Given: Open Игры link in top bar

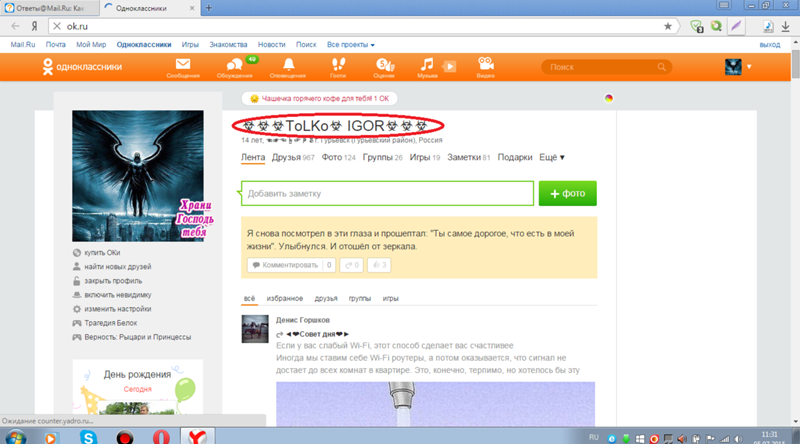Looking at the screenshot, I should pyautogui.click(x=190, y=44).
